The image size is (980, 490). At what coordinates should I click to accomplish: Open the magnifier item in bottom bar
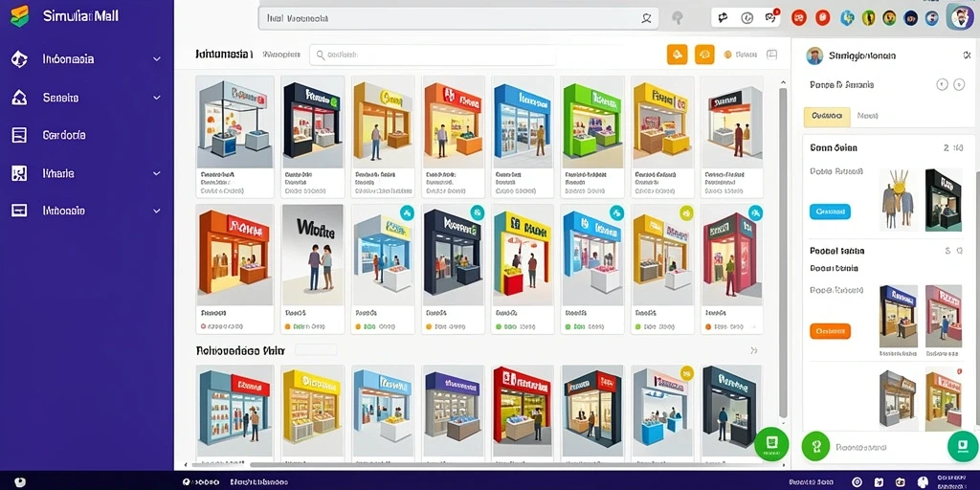click(201, 482)
